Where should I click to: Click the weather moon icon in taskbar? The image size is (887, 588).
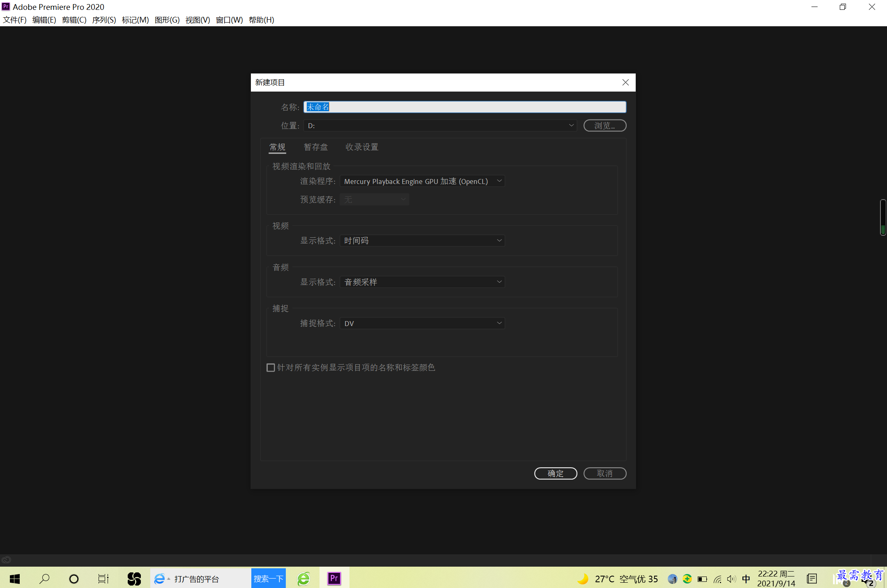tap(583, 579)
